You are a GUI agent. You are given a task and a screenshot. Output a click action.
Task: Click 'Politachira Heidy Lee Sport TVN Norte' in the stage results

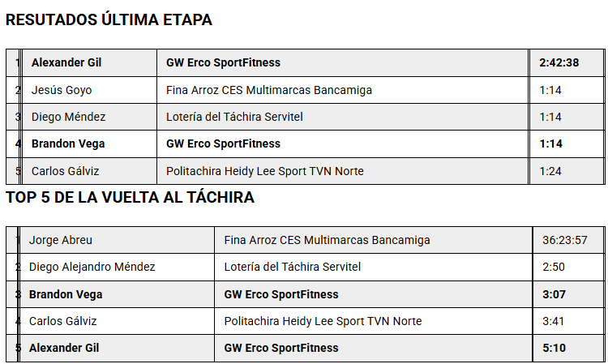point(264,171)
